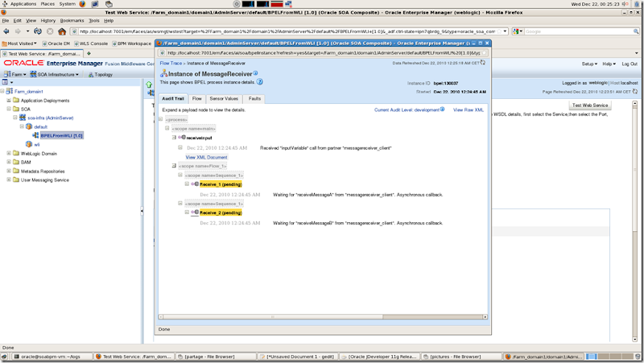Click the popup window horizontal scrollbar

(x=324, y=316)
